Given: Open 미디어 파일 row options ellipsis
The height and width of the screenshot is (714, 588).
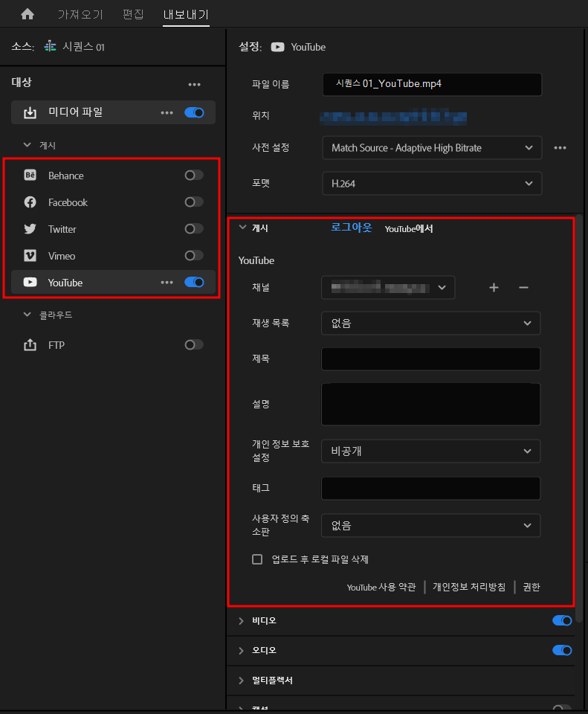Looking at the screenshot, I should coord(167,112).
